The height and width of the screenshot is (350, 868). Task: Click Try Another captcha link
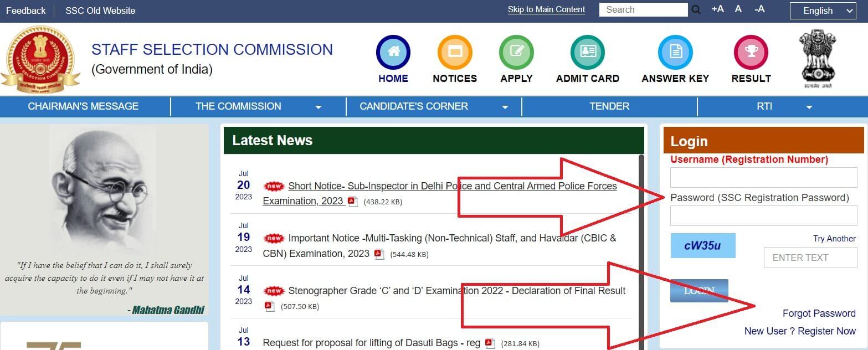tap(834, 239)
